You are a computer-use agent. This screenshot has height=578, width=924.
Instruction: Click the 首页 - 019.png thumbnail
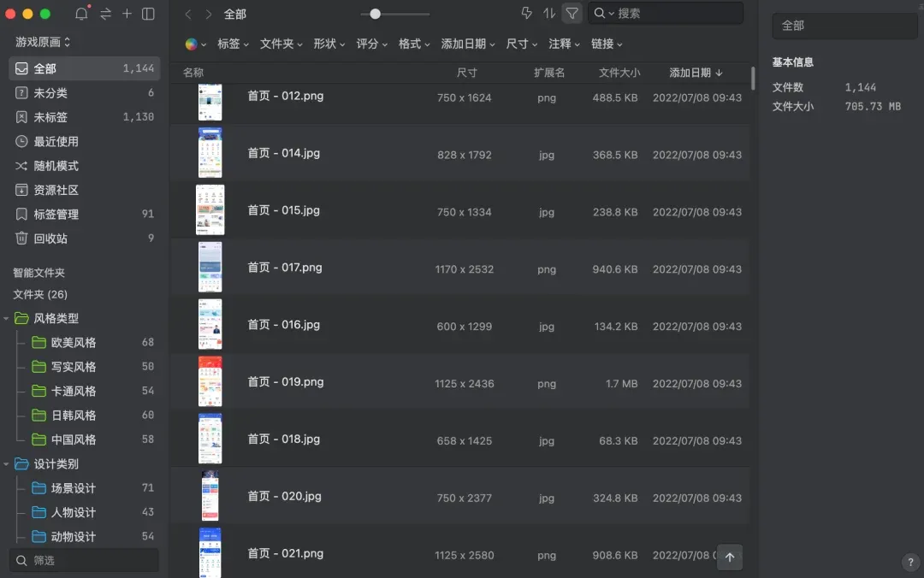click(x=210, y=381)
